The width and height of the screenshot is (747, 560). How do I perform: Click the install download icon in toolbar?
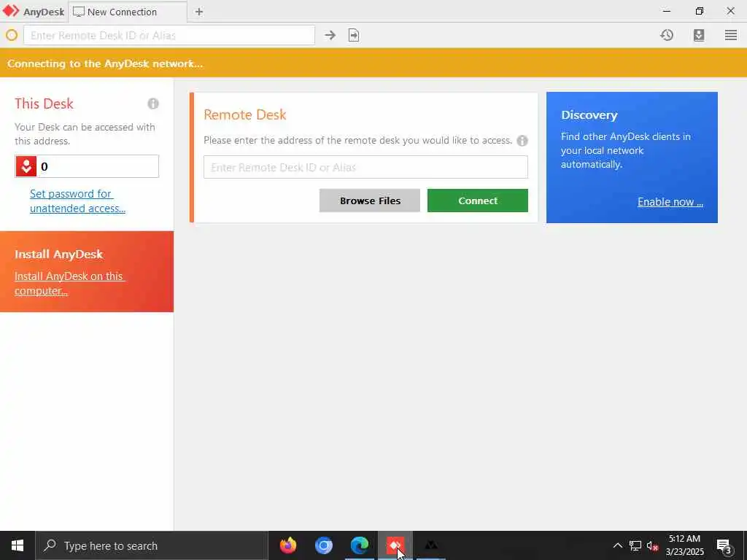pyautogui.click(x=699, y=35)
